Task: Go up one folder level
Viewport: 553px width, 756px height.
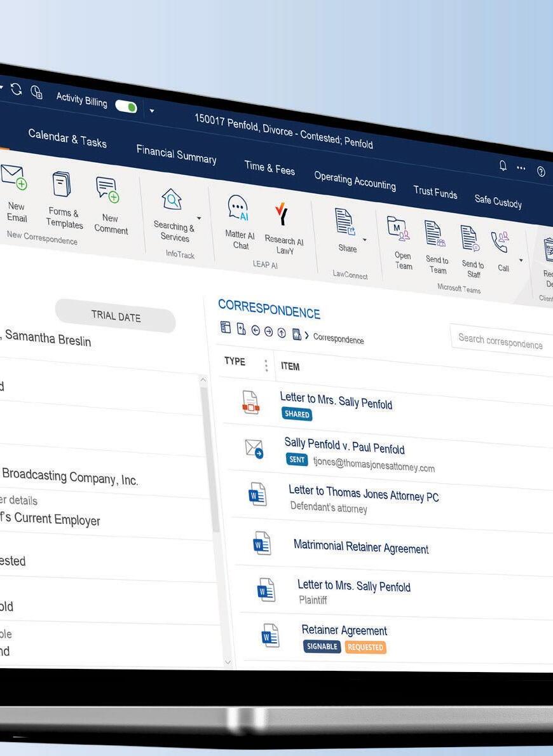Action: [x=282, y=333]
